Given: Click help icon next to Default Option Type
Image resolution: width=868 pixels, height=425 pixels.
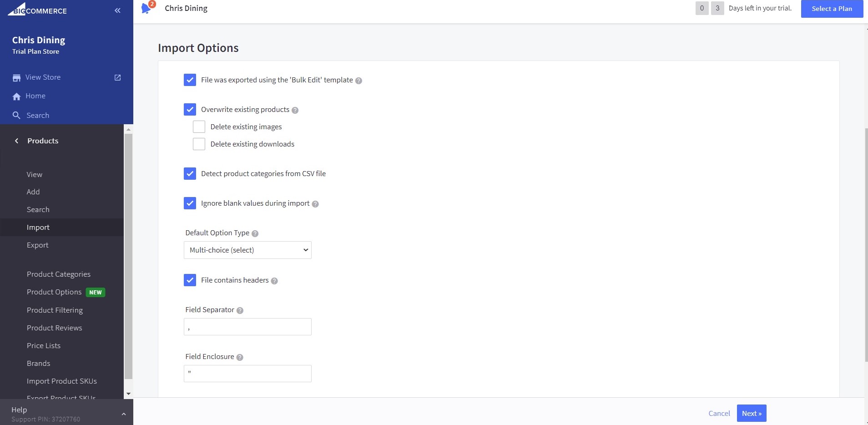Looking at the screenshot, I should [255, 233].
